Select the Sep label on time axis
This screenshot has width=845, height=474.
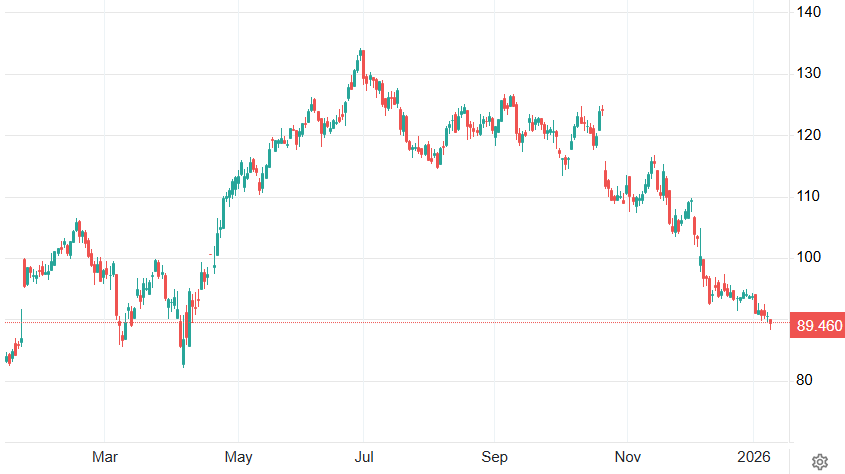[494, 457]
